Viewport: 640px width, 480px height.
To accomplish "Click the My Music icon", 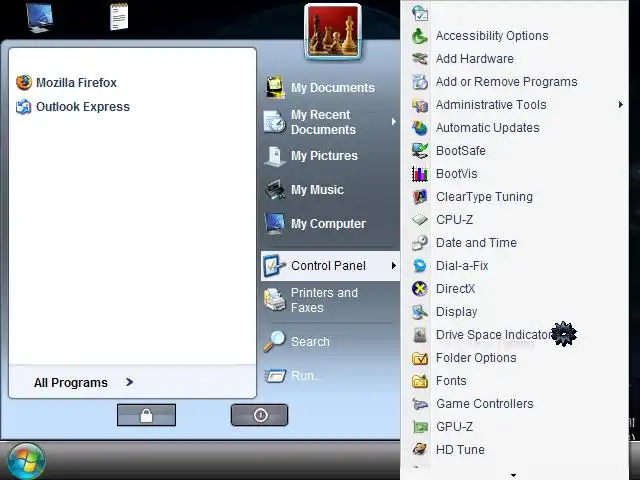I will click(x=275, y=190).
